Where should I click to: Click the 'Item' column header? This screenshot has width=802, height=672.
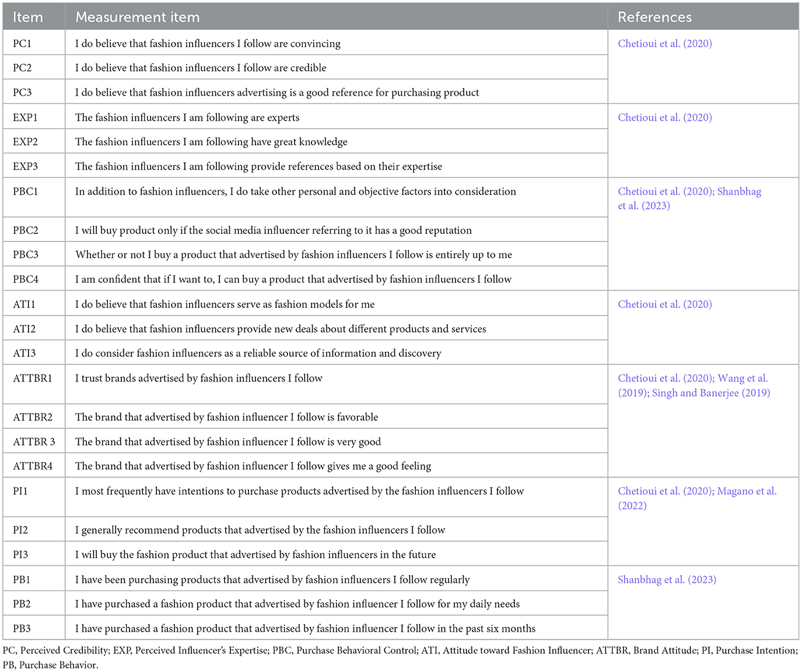[28, 17]
